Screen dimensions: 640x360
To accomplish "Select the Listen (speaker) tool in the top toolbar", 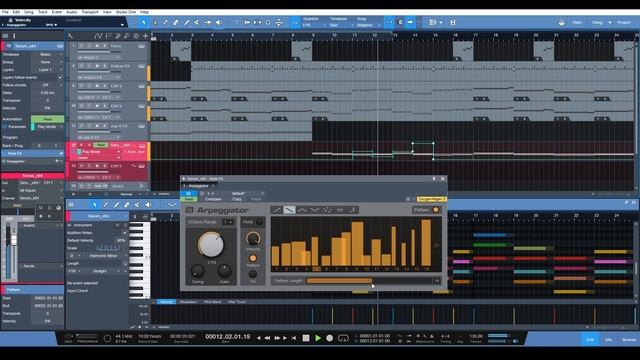I will [219, 22].
